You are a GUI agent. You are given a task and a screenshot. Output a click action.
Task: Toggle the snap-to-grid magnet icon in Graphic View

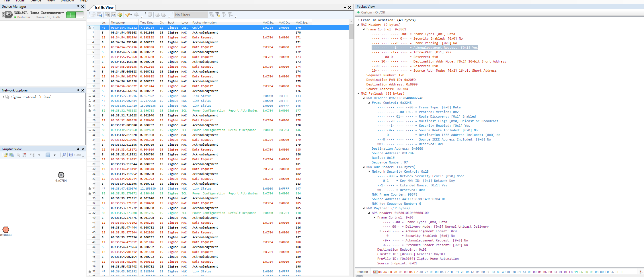[25, 155]
